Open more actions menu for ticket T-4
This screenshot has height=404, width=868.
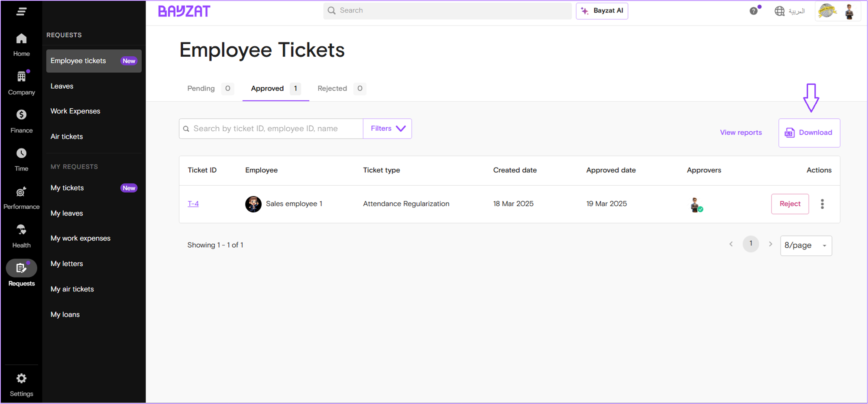[822, 204]
